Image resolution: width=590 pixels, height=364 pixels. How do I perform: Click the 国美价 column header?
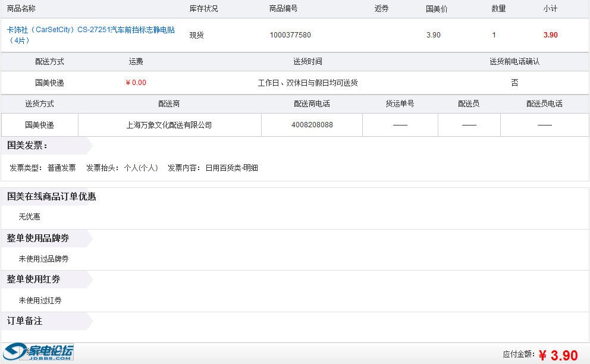[437, 9]
